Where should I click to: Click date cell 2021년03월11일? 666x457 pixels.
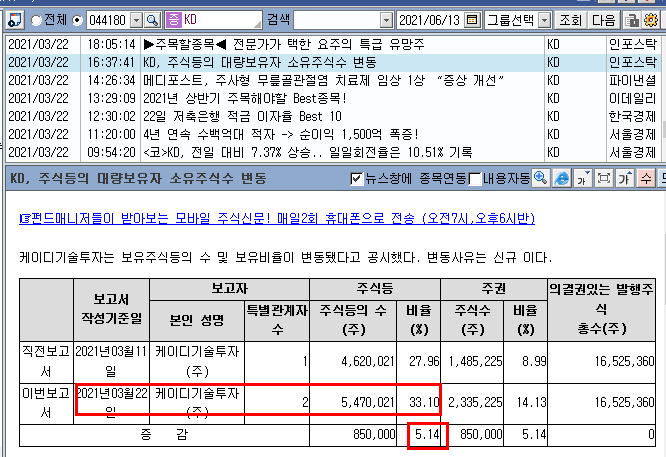tap(111, 361)
